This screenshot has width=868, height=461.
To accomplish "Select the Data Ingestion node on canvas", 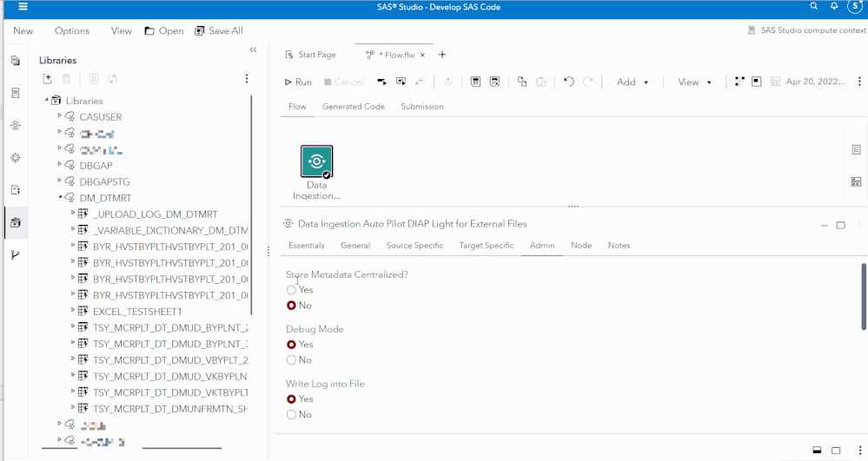I will coord(316,161).
